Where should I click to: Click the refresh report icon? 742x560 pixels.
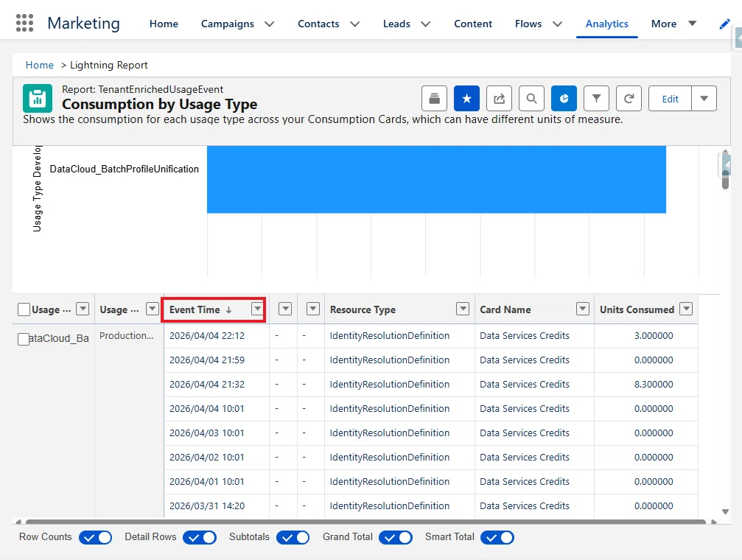click(629, 99)
